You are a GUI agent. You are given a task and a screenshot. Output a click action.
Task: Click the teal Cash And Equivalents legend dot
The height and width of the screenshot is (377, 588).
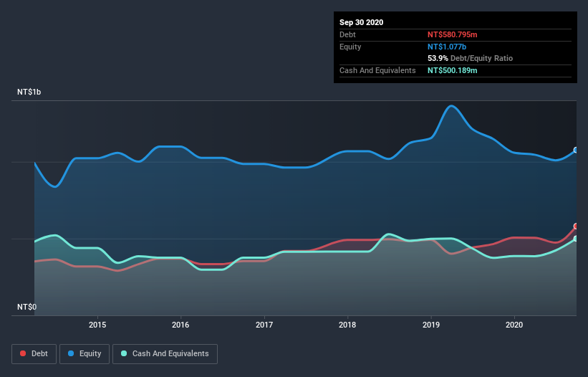[124, 353]
